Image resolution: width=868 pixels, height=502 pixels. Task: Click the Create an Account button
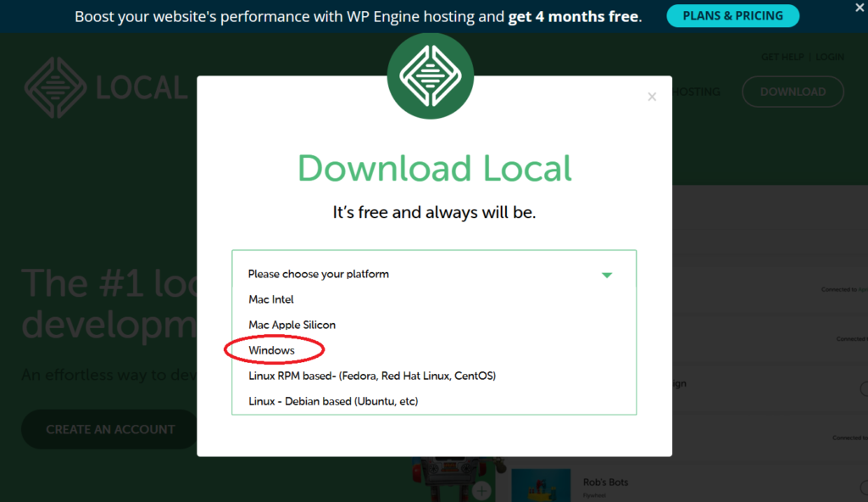(x=110, y=429)
